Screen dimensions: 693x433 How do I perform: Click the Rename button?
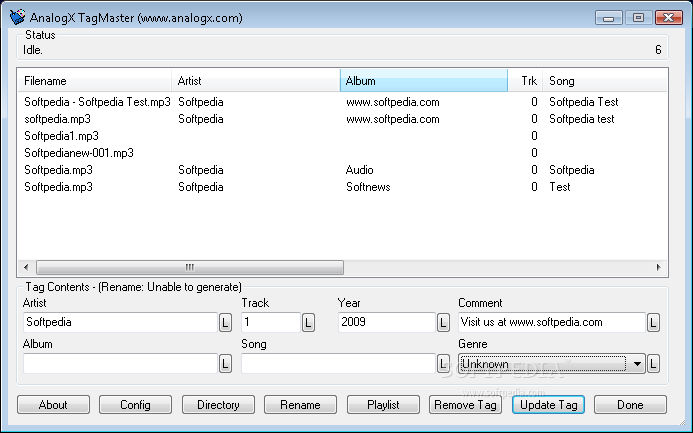(x=301, y=405)
